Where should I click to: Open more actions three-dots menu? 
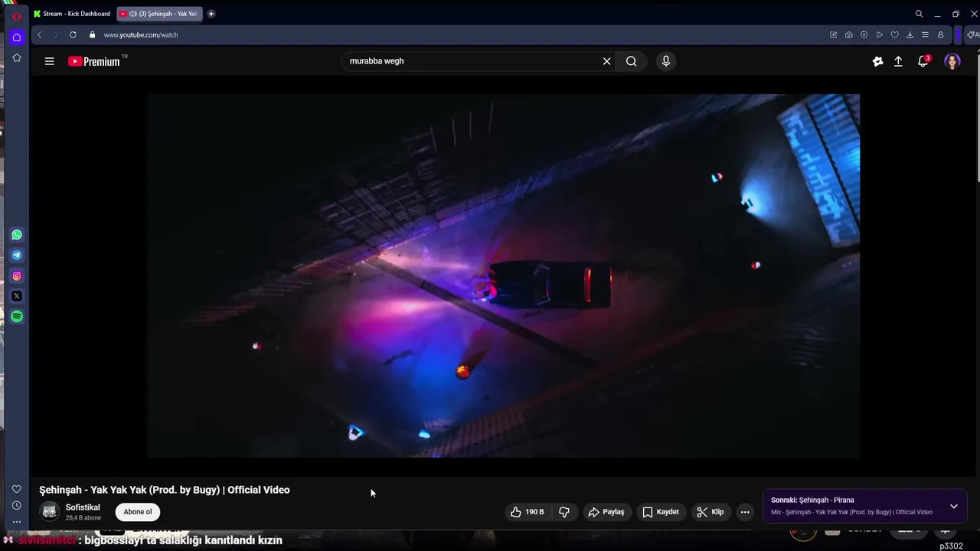point(745,512)
